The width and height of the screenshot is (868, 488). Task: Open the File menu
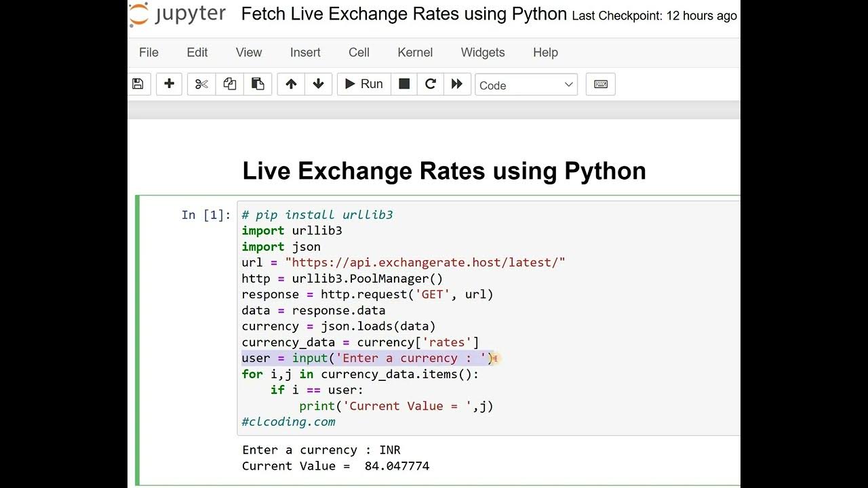pos(149,52)
